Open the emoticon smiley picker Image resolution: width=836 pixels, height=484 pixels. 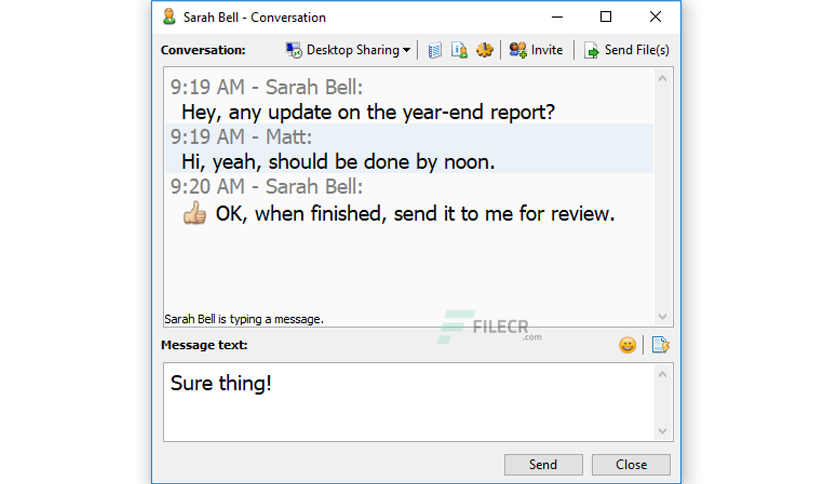click(x=627, y=345)
